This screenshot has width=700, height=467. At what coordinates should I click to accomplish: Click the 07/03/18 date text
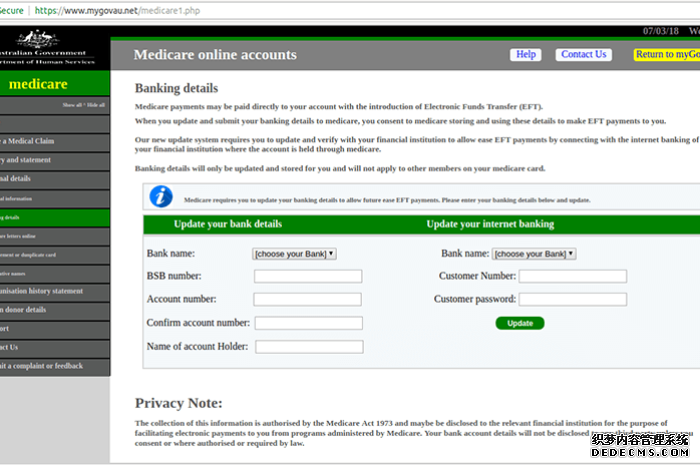[x=661, y=31]
